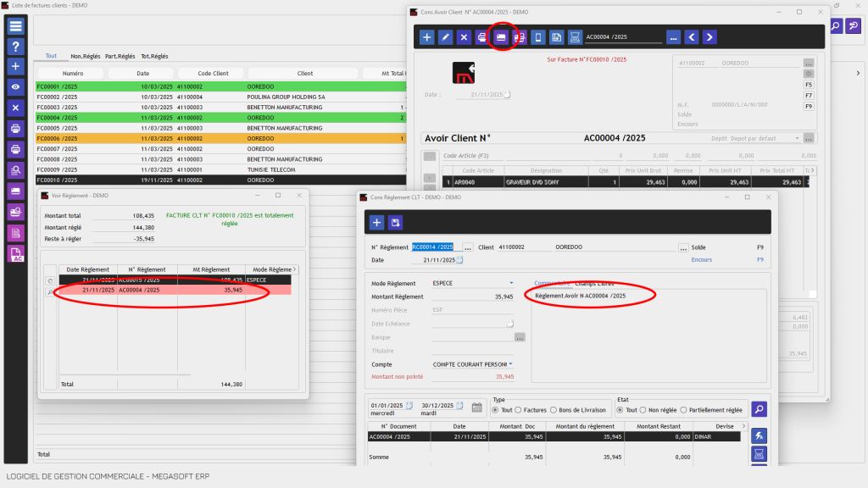The image size is (868, 488).
Task: Select the 'Bons de Livraison' radio button
Action: click(x=553, y=410)
